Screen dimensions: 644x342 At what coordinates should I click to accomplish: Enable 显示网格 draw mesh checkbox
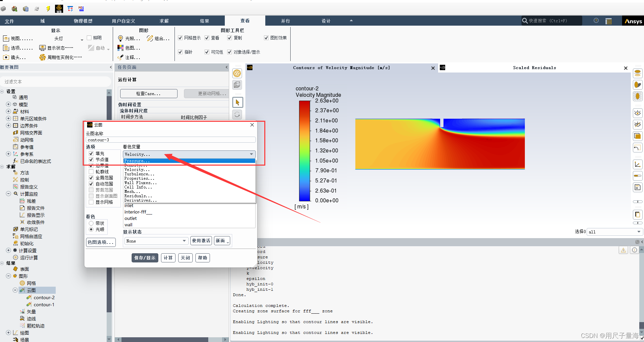(x=91, y=202)
